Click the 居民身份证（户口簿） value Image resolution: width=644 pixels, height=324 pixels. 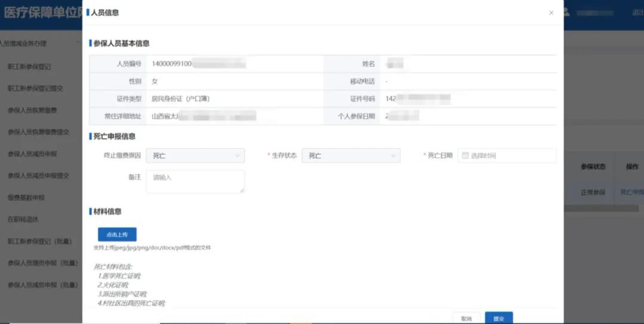pos(181,99)
